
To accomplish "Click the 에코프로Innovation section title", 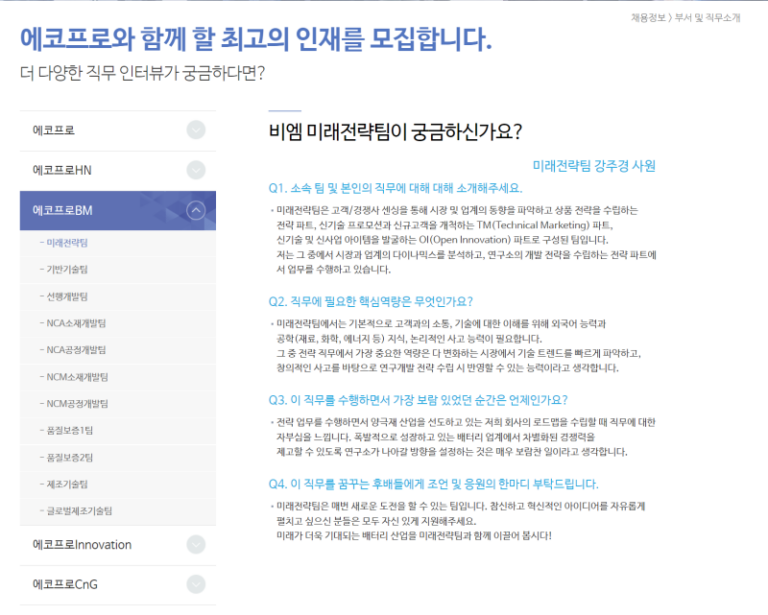I will (x=82, y=545).
